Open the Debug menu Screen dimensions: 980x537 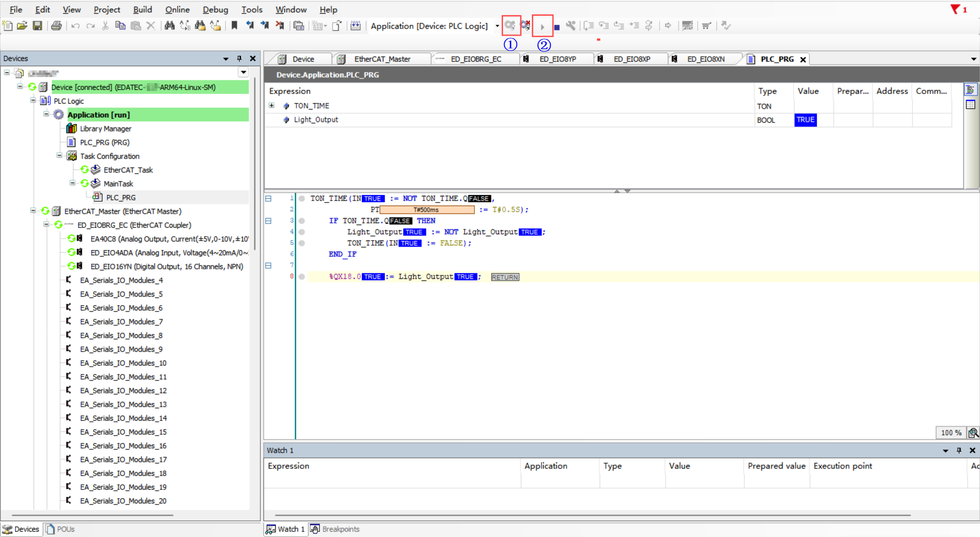pos(215,10)
